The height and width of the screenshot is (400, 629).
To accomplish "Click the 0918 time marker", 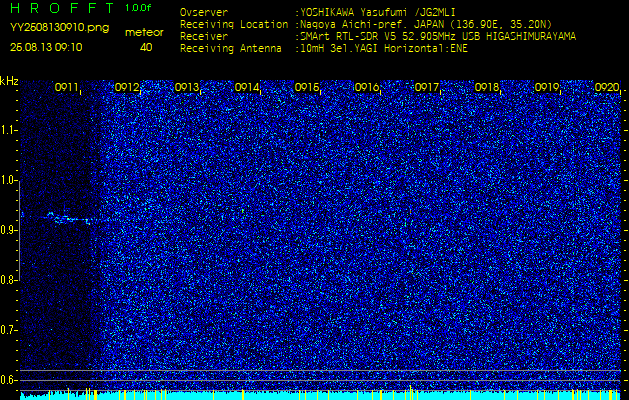I will pyautogui.click(x=487, y=87).
